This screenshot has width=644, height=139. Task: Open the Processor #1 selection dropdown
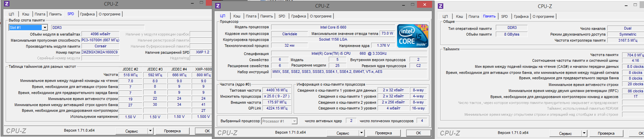[294, 121]
